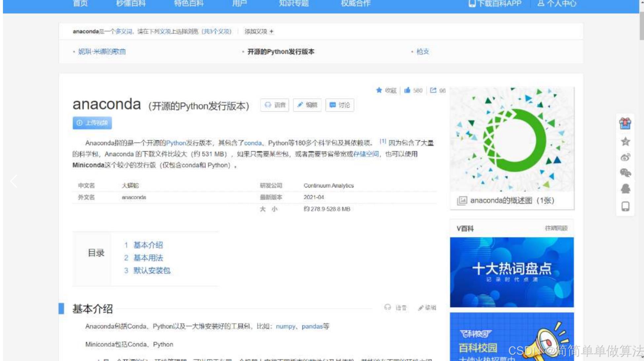This screenshot has height=361, width=644.
Task: Click the share icon with count 96
Action: [433, 90]
